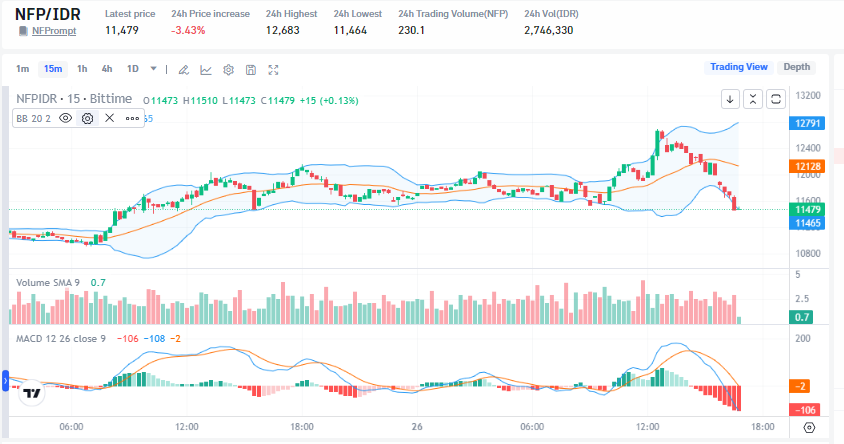Click the 24h volume value 230.1
This screenshot has width=844, height=444.
[412, 31]
